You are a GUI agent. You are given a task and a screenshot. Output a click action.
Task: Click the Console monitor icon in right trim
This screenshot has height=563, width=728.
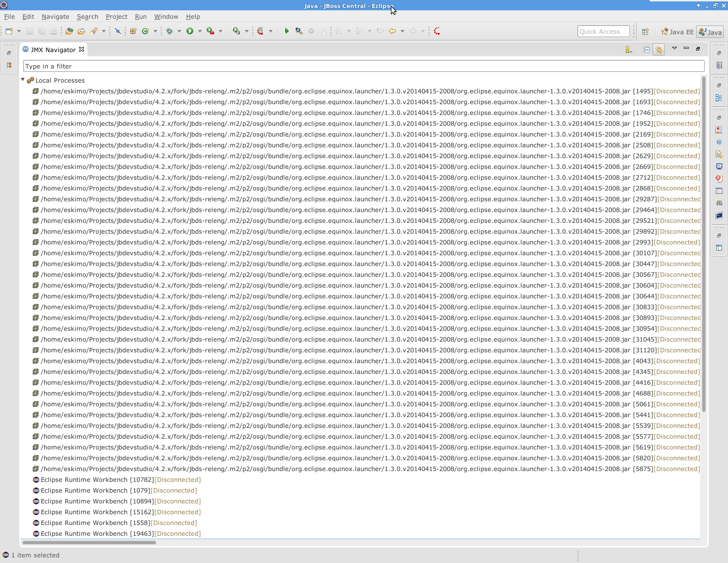(x=719, y=167)
